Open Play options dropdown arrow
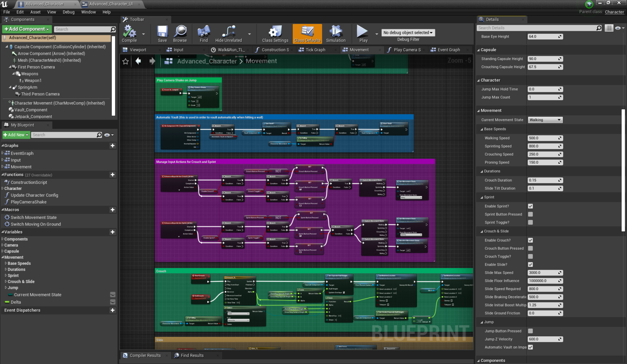Viewport: 627px width, 364px height. click(377, 34)
